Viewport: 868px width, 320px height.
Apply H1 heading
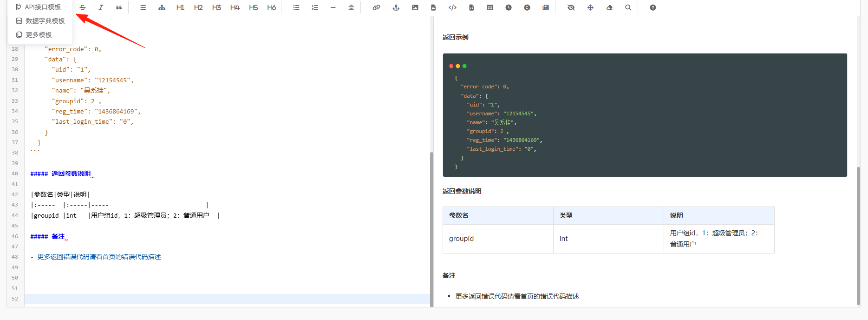coord(180,7)
